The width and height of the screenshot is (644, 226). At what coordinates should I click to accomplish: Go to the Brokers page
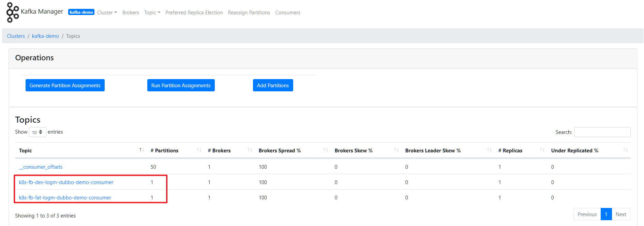point(131,13)
